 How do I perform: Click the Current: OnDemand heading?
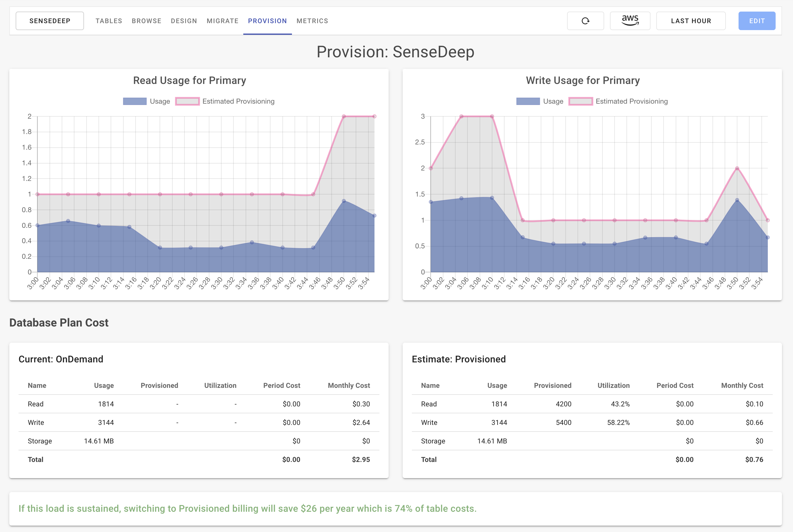pos(61,359)
